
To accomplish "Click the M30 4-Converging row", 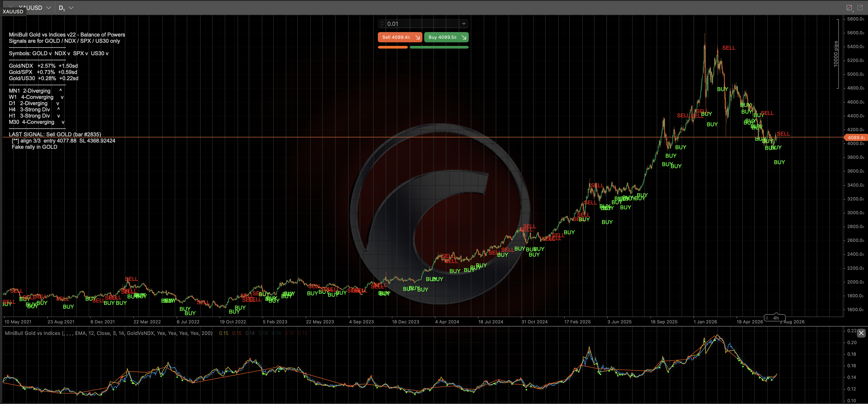I will coord(36,122).
